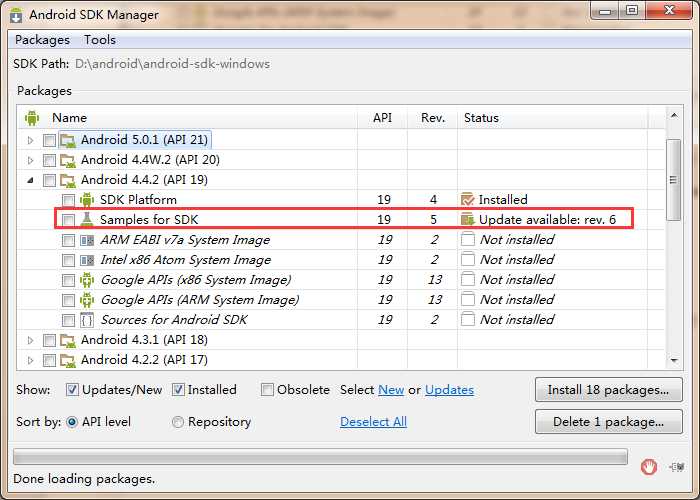700x500 pixels.
Task: Click Not installed icon for Sources for Android SDK
Action: click(467, 320)
